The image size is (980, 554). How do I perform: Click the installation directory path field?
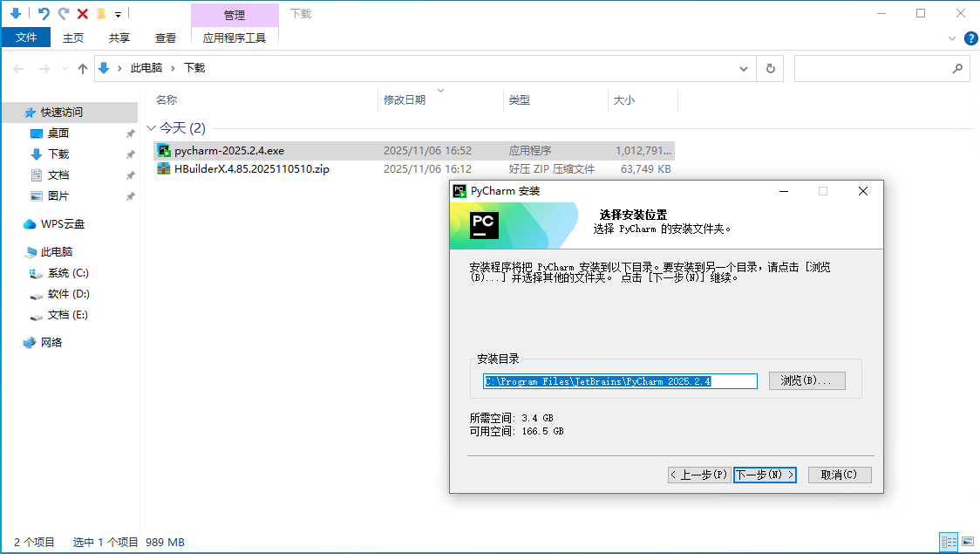click(620, 381)
